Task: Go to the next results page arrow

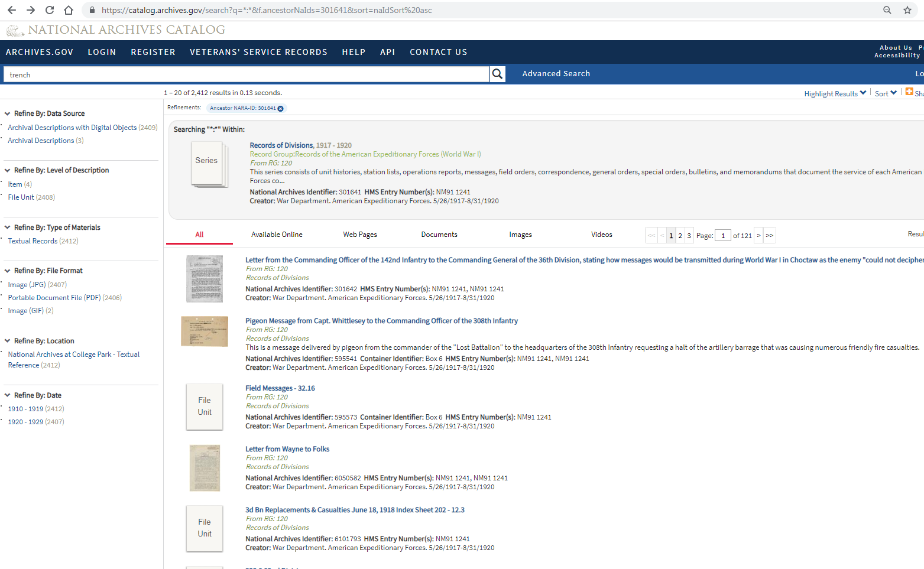Action: pyautogui.click(x=758, y=235)
